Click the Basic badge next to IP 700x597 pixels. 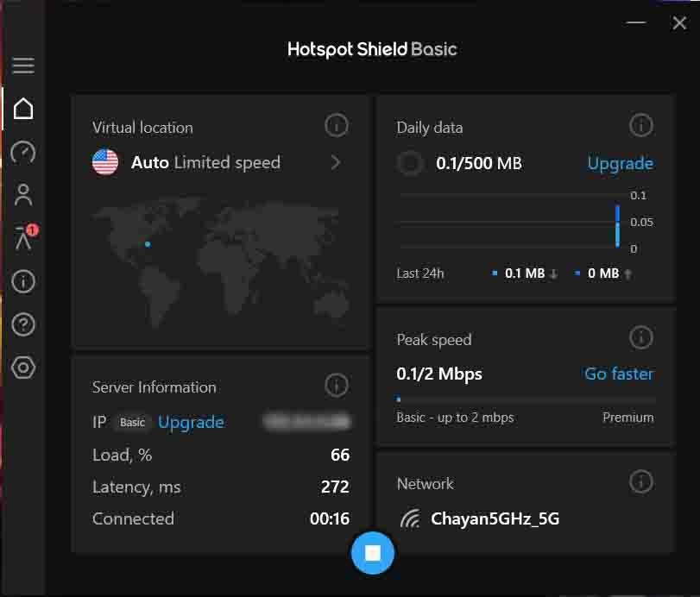pyautogui.click(x=132, y=422)
